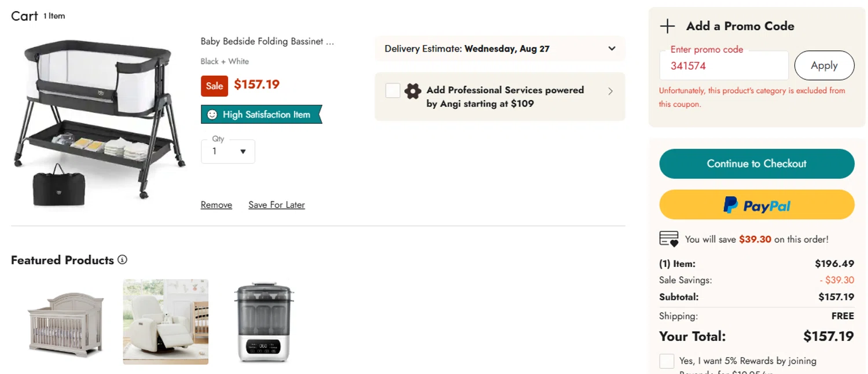The height and width of the screenshot is (374, 868).
Task: Click the promo code input field
Action: click(x=723, y=66)
